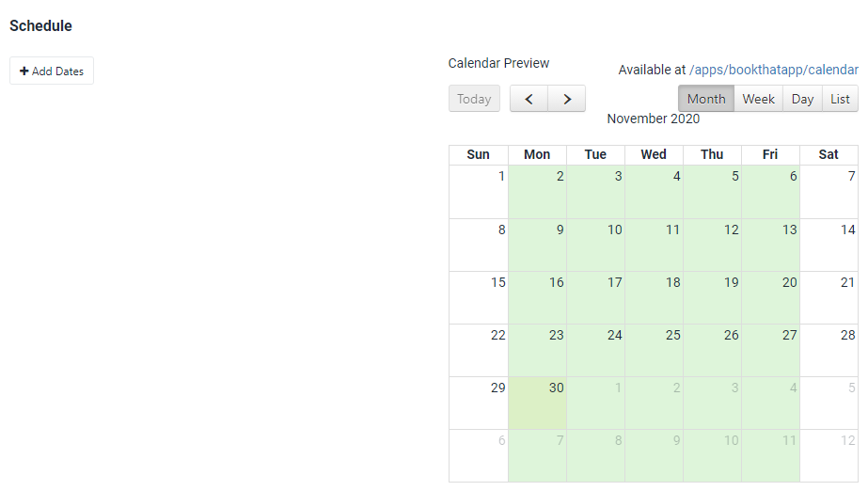Image resolution: width=868 pixels, height=491 pixels.
Task: Click the Add Dates button
Action: 52,71
